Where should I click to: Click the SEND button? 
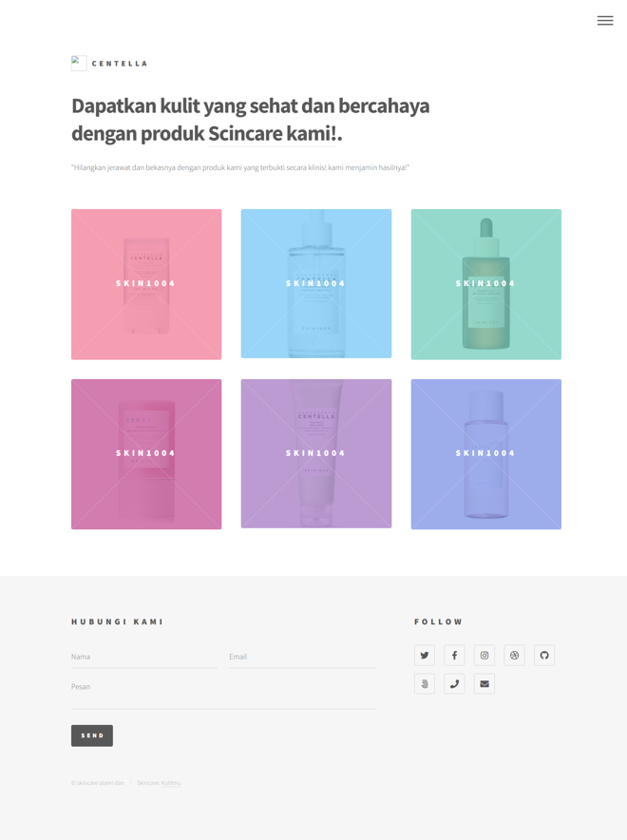point(92,735)
